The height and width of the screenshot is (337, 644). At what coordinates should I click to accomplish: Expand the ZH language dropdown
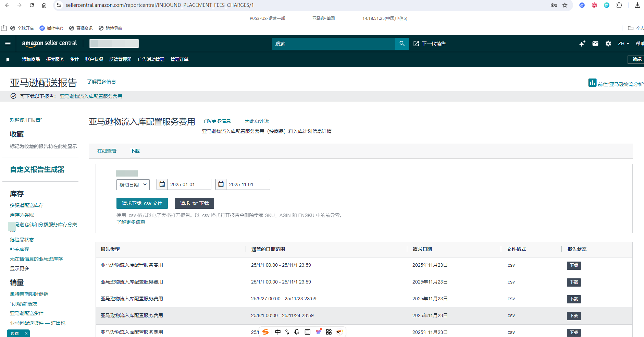[x=623, y=44]
